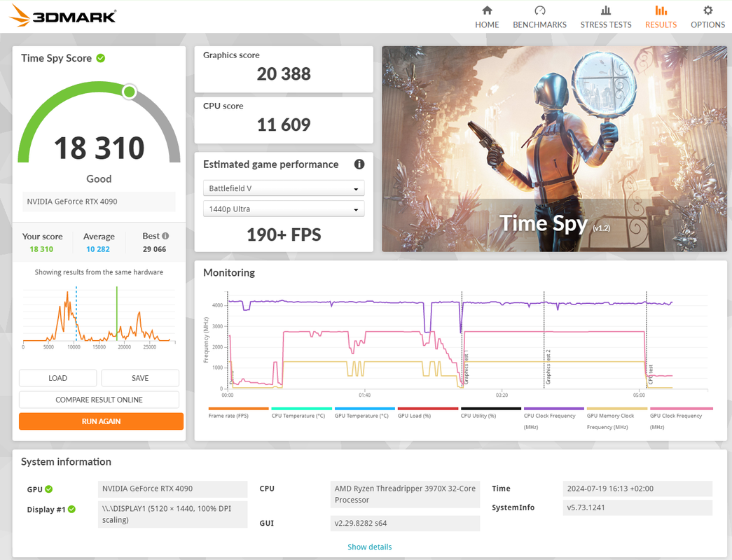Toggle CPU Utility (%) legend swatch
Image resolution: width=732 pixels, height=560 pixels.
click(x=490, y=408)
